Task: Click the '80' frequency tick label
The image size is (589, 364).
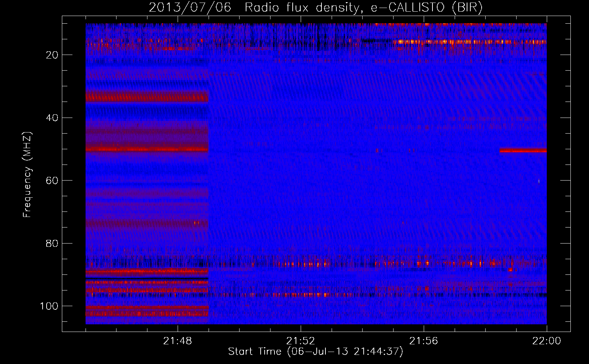Action: click(52, 244)
